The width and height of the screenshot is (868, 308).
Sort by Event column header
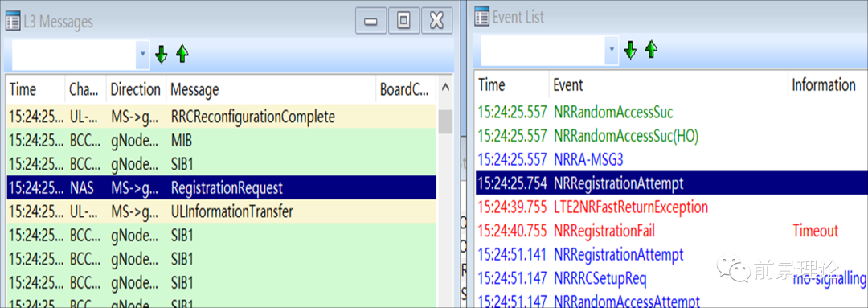[668, 84]
